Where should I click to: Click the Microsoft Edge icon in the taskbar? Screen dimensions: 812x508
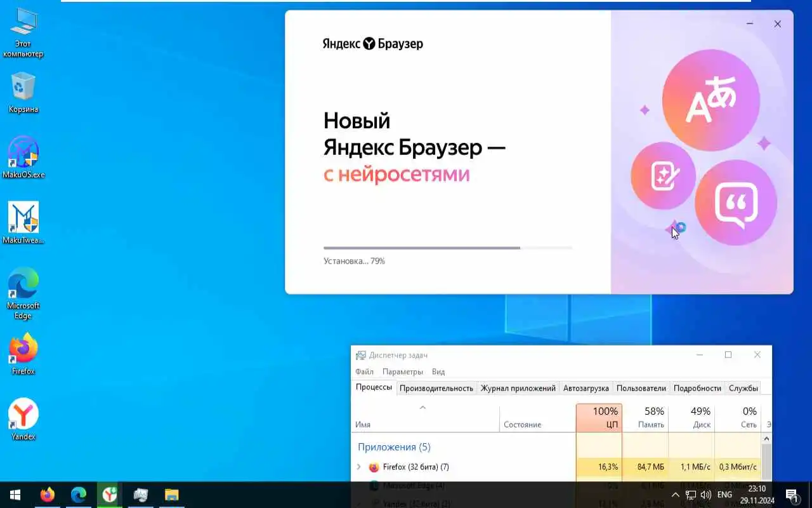(x=79, y=495)
